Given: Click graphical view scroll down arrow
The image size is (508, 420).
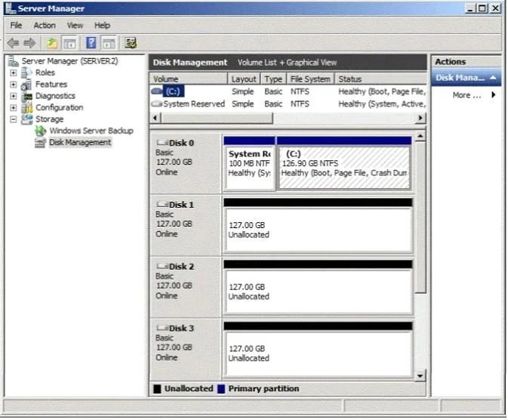Looking at the screenshot, I should point(420,376).
